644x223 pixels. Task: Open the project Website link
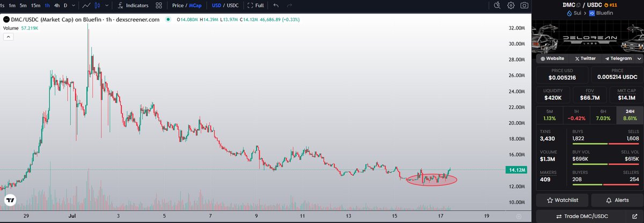point(552,58)
